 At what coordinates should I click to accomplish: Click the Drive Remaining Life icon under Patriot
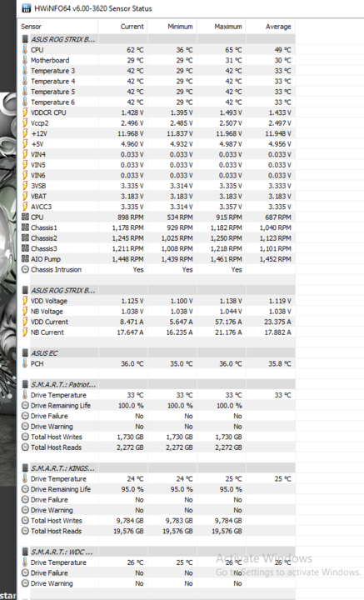[x=25, y=405]
